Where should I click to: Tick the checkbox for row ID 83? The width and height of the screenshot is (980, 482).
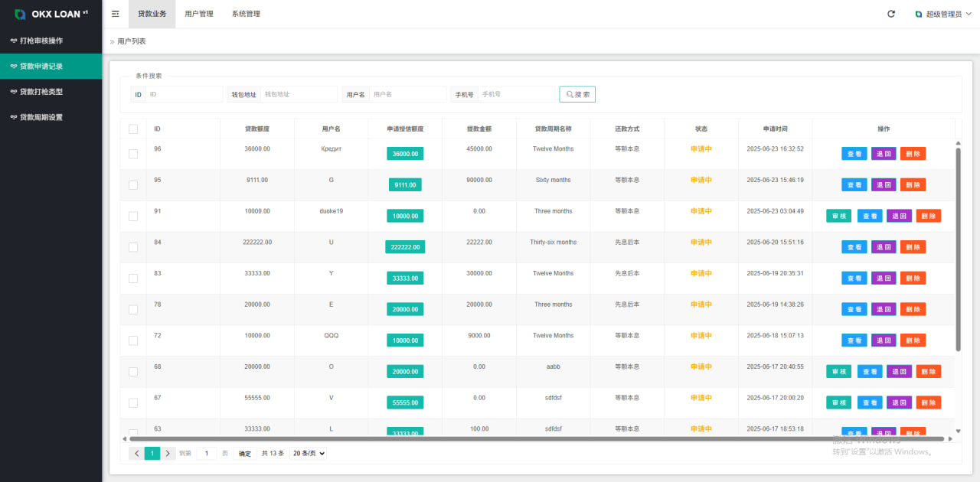coord(133,278)
